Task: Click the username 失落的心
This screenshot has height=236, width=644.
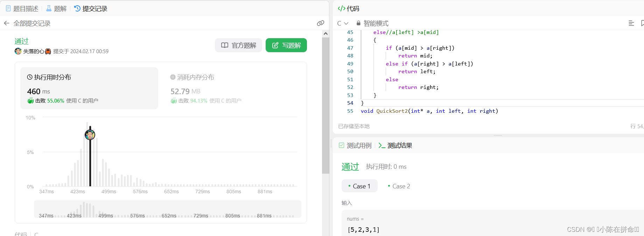Action: click(34, 51)
